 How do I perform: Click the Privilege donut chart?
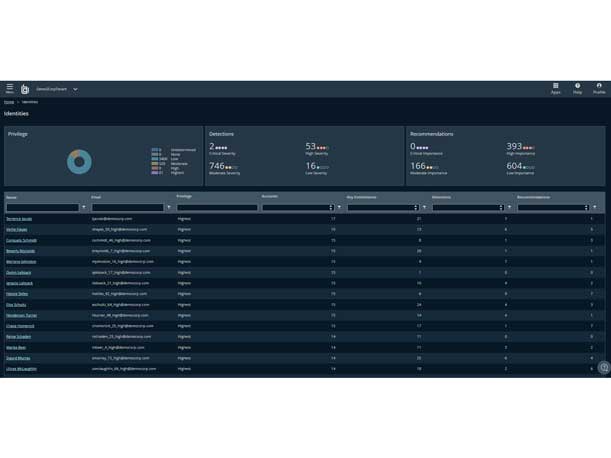click(79, 161)
